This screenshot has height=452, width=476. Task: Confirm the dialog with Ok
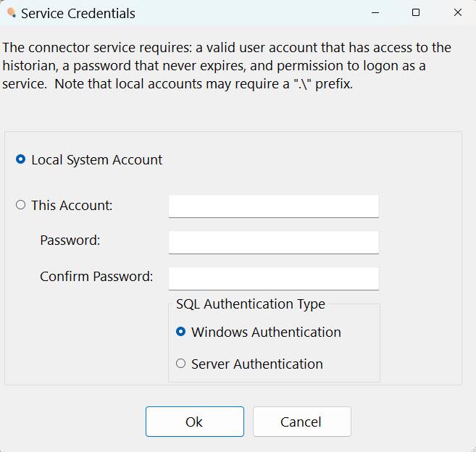click(x=195, y=422)
